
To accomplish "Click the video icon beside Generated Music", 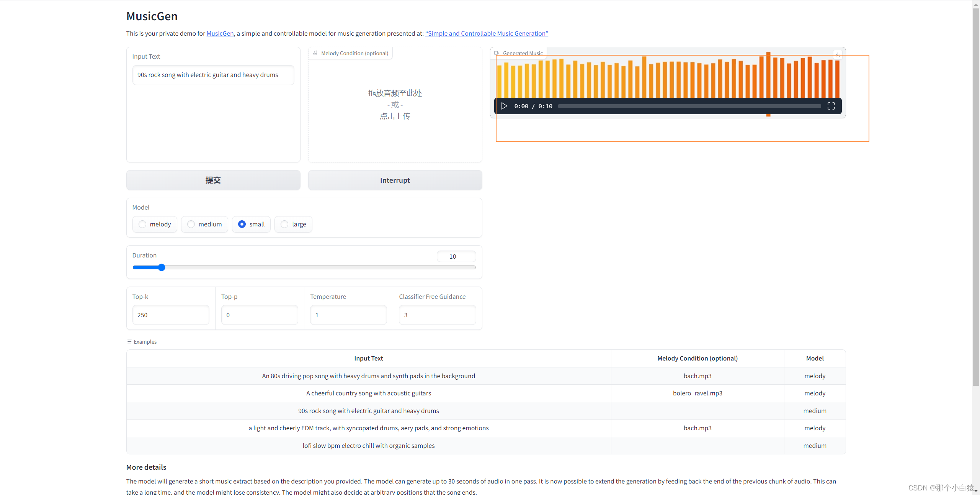I will point(497,53).
